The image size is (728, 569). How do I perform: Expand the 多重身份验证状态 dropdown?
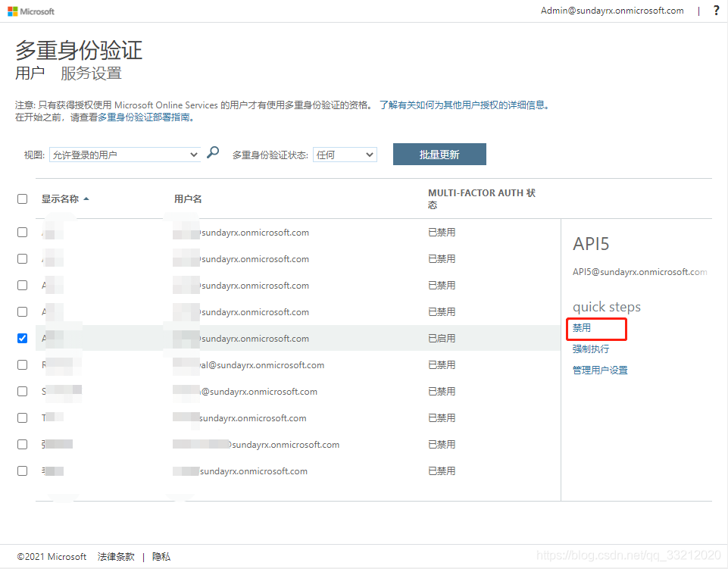[345, 155]
